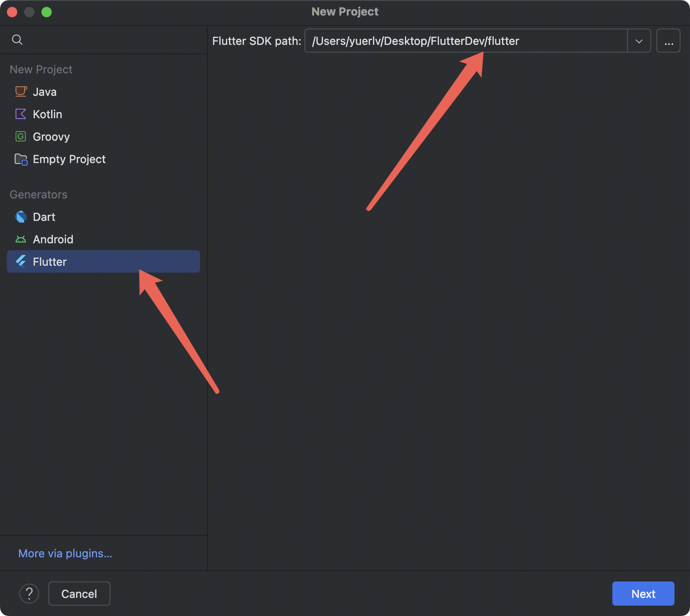Open the More via plugins link
The image size is (690, 616).
coord(65,553)
